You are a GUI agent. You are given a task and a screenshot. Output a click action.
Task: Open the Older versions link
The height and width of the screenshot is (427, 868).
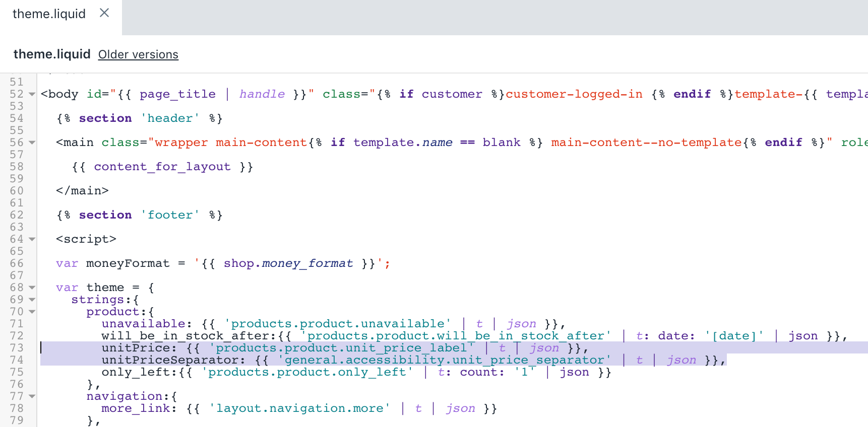point(138,54)
